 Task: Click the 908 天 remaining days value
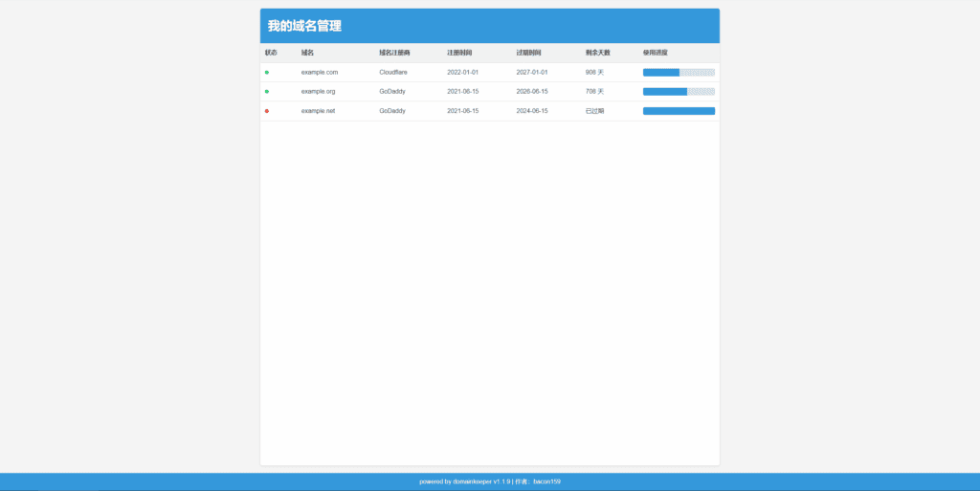(595, 73)
